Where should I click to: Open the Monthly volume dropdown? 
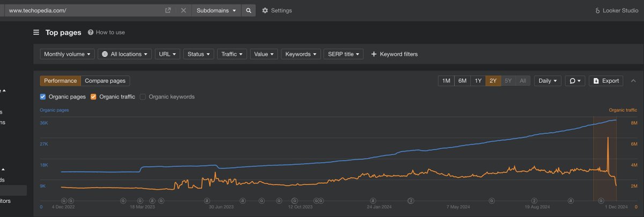point(68,54)
